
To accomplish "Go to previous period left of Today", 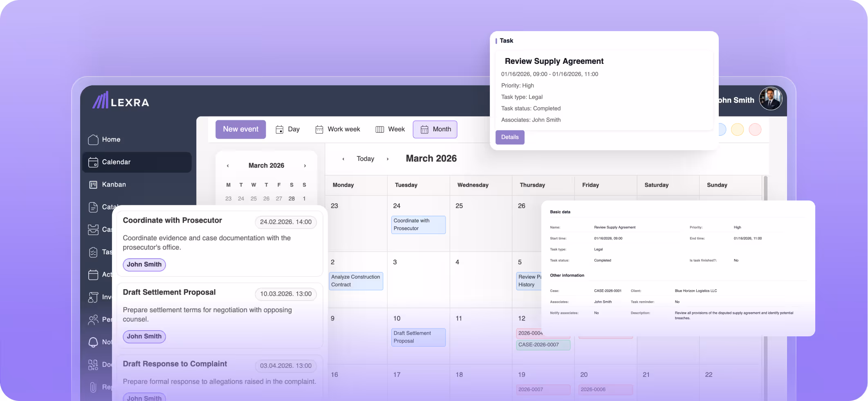I will coord(343,159).
